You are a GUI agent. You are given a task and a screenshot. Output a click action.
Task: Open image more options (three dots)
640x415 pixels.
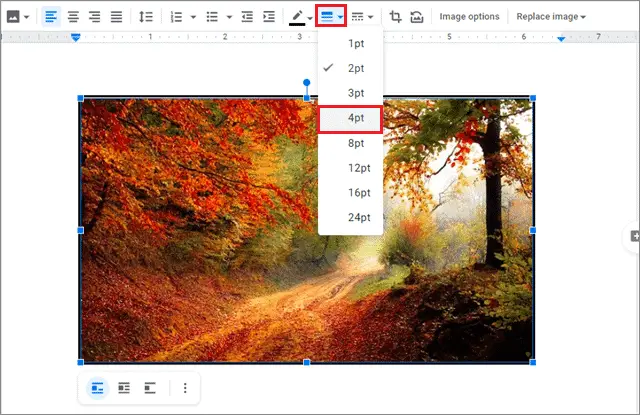(x=185, y=388)
